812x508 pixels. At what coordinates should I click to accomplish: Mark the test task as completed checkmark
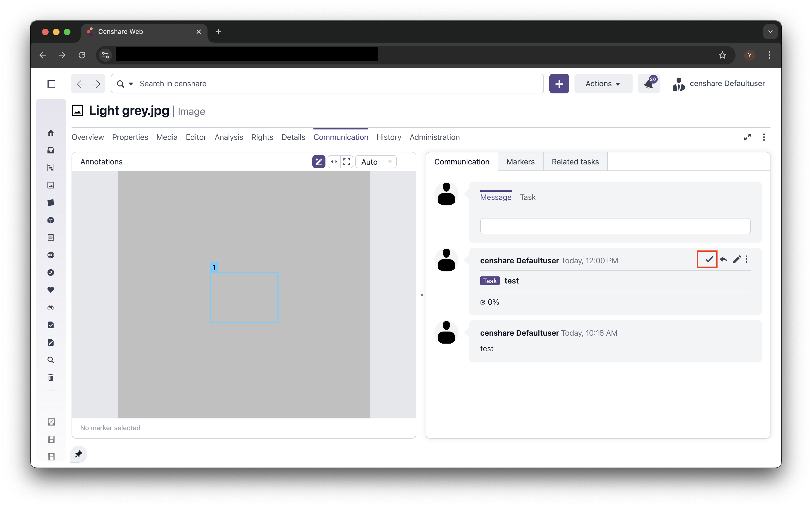pyautogui.click(x=708, y=259)
